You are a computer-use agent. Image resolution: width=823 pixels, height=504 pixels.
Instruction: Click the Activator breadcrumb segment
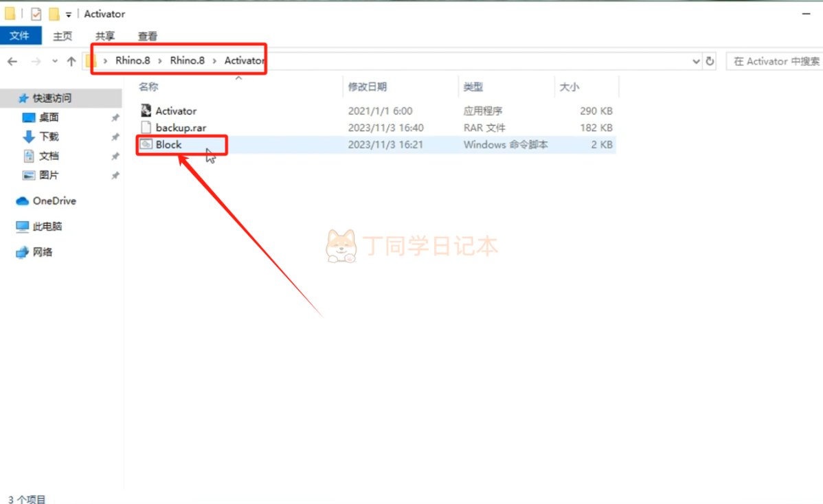(x=244, y=60)
